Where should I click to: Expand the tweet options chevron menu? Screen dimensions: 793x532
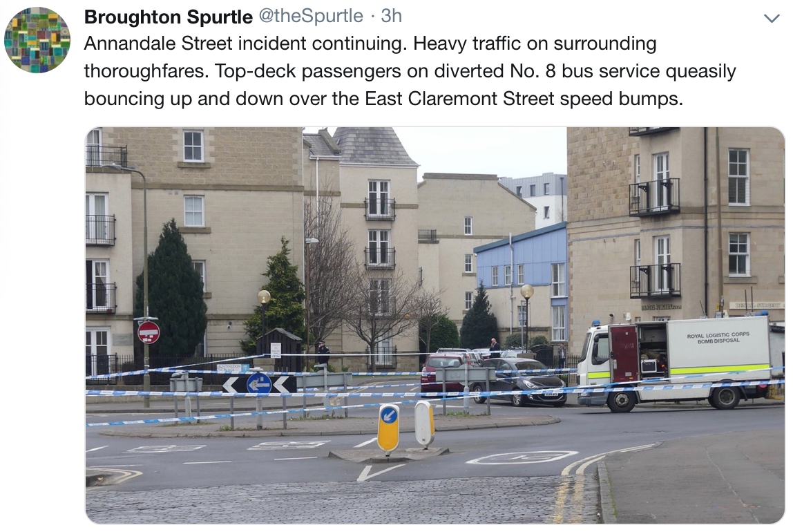772,19
